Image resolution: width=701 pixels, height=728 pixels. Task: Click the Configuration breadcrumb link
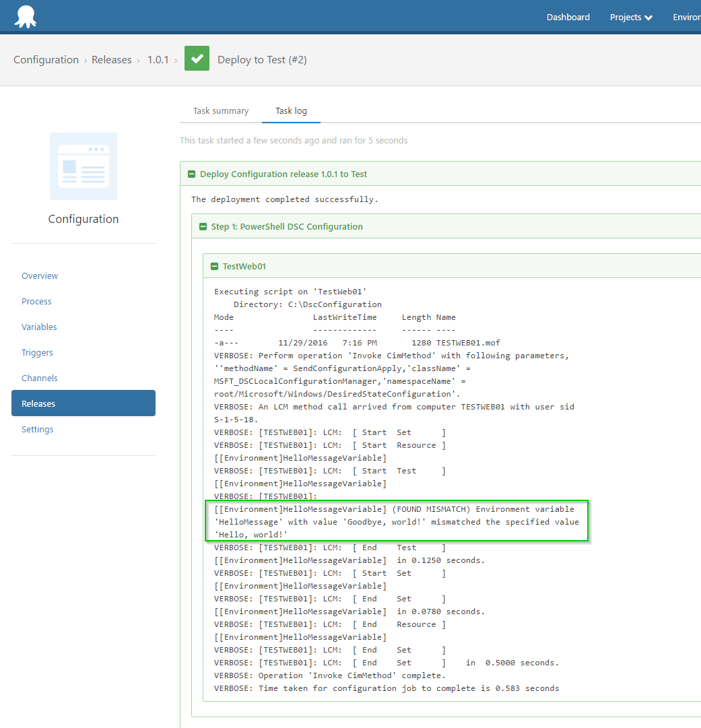pyautogui.click(x=46, y=60)
